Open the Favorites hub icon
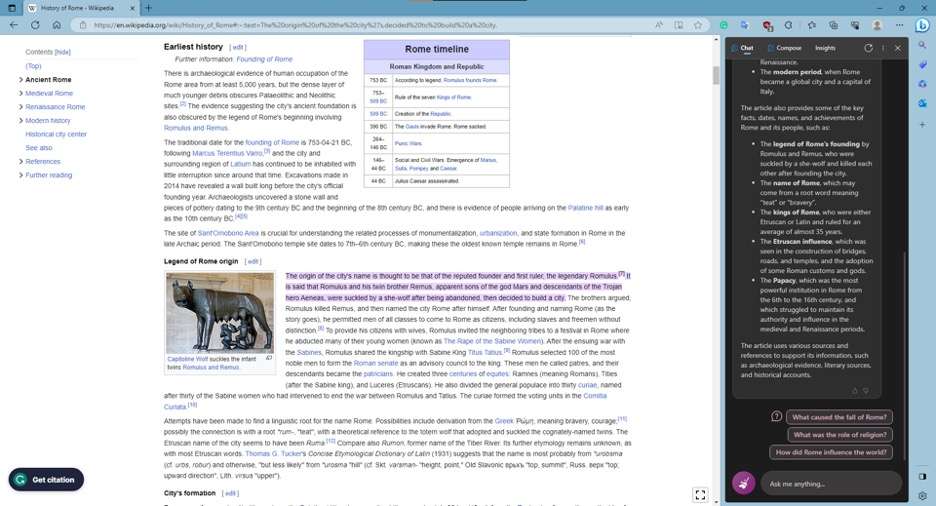The height and width of the screenshot is (506, 936). (x=812, y=25)
